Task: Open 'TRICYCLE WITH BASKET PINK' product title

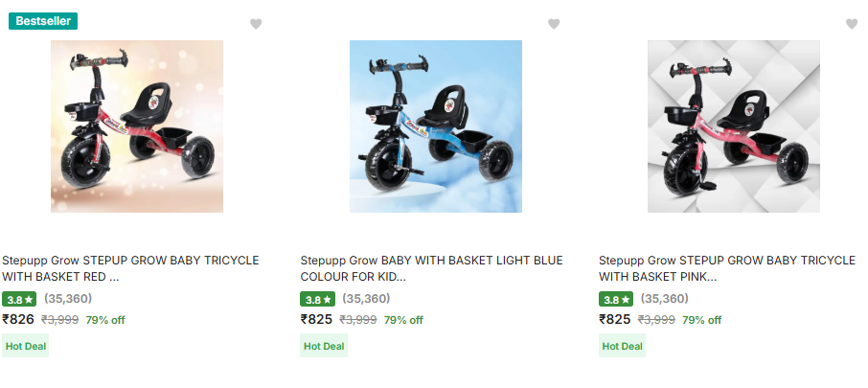Action: [x=727, y=268]
